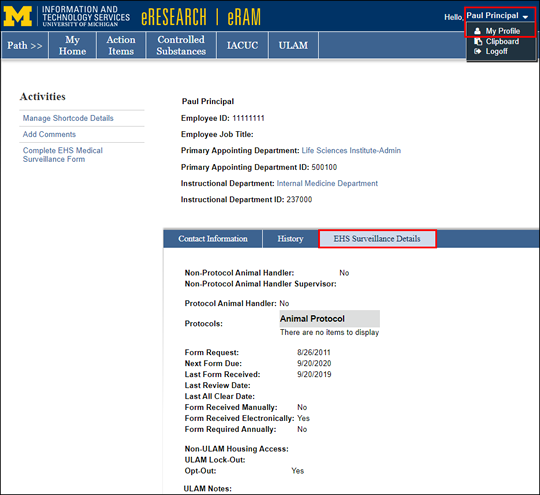Image resolution: width=540 pixels, height=495 pixels.
Task: Click Instructional Department ID 237000
Action: [299, 199]
